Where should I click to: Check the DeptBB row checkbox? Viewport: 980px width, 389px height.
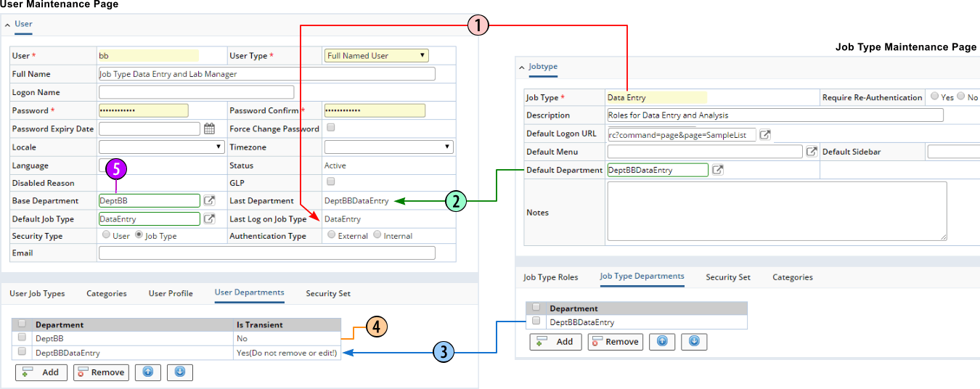(22, 337)
